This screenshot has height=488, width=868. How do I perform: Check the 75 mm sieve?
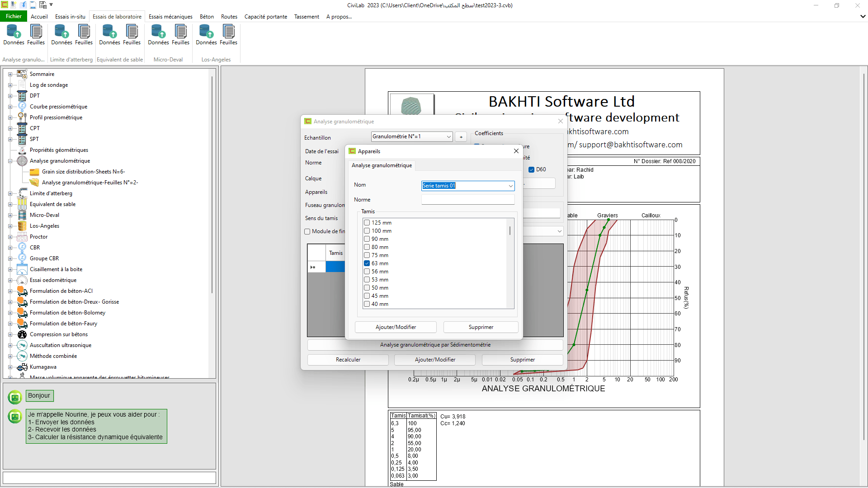tap(367, 255)
